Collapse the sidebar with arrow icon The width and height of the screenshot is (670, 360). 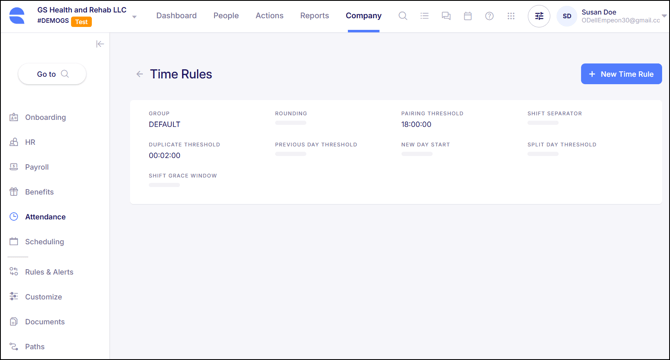(x=100, y=44)
